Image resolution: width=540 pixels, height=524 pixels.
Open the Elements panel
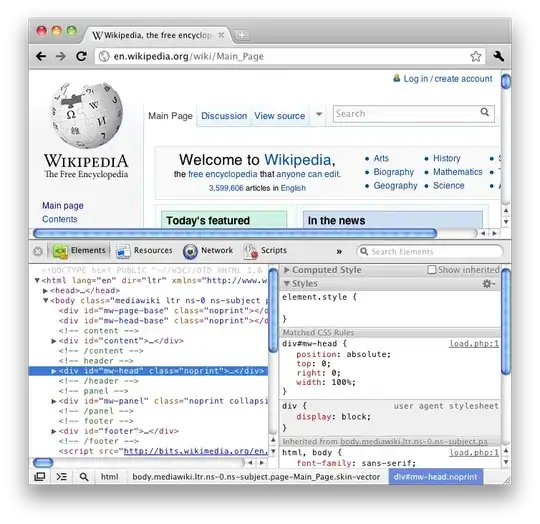[80, 251]
